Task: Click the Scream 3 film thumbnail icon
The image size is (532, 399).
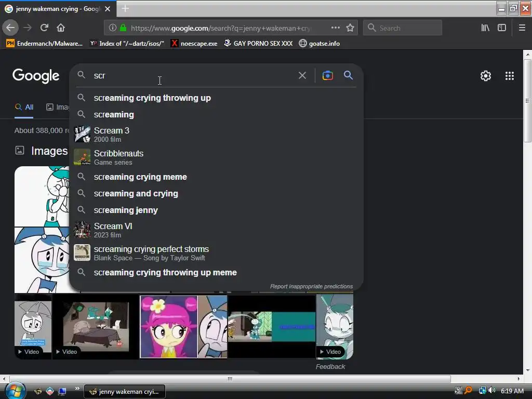Action: pyautogui.click(x=82, y=134)
